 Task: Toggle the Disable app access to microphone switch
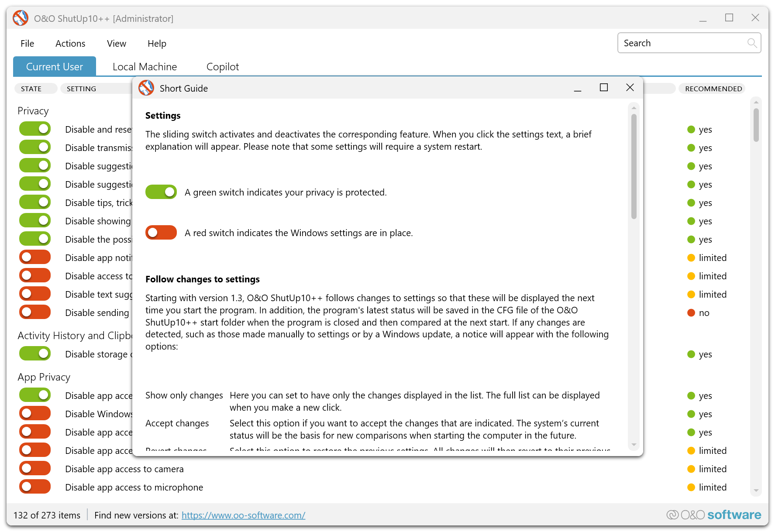click(x=35, y=487)
